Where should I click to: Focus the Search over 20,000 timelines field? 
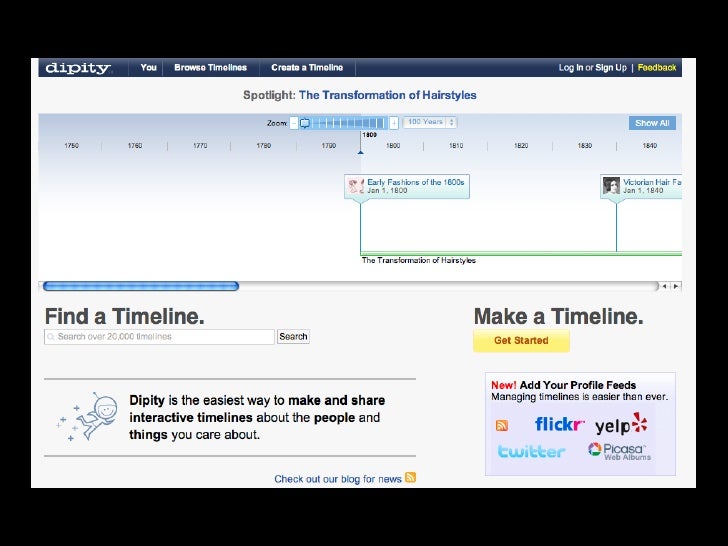point(159,337)
